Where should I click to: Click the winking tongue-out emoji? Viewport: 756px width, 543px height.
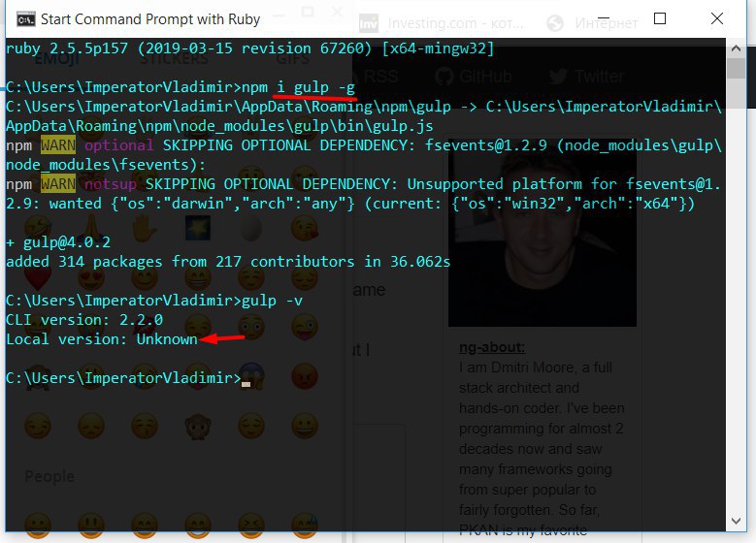click(x=304, y=327)
